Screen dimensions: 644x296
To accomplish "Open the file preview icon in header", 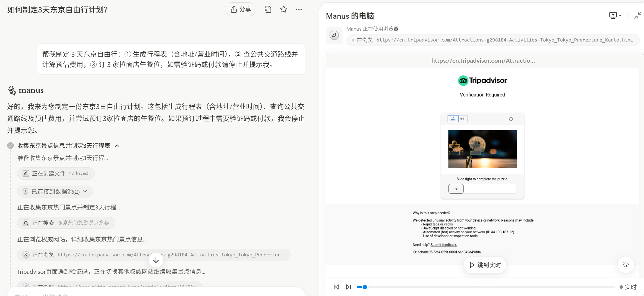I will pyautogui.click(x=268, y=9).
